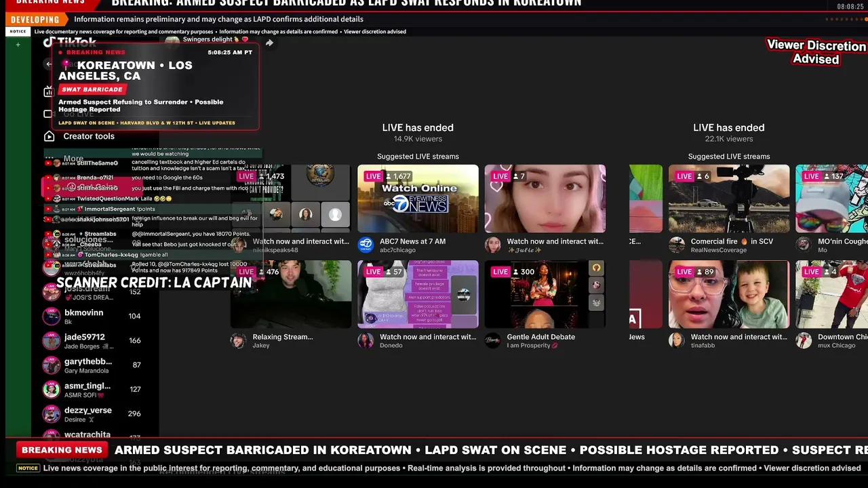Click the "Viewer Discretion Advised" notice

pyautogui.click(x=816, y=52)
